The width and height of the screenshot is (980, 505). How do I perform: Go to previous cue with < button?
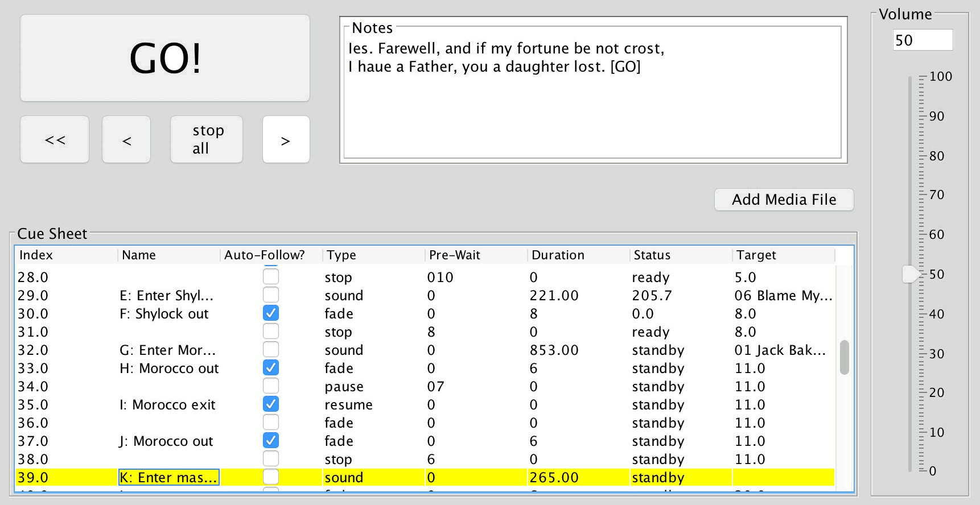click(126, 140)
